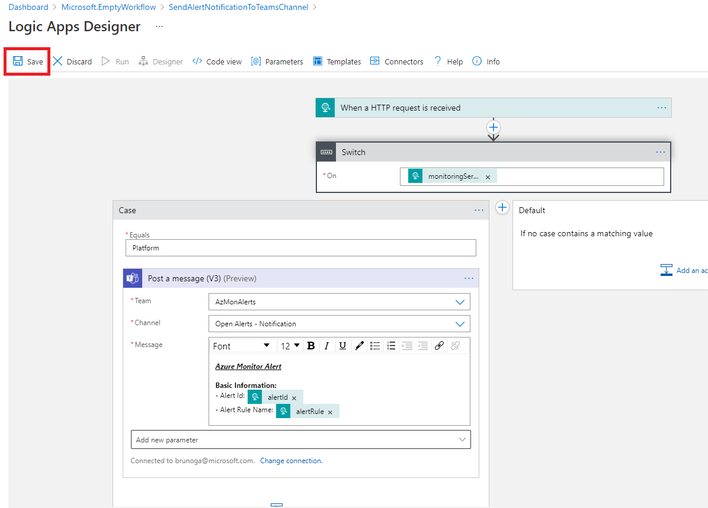Click the HTTP request trigger icon
This screenshot has width=708, height=508.
[x=326, y=108]
